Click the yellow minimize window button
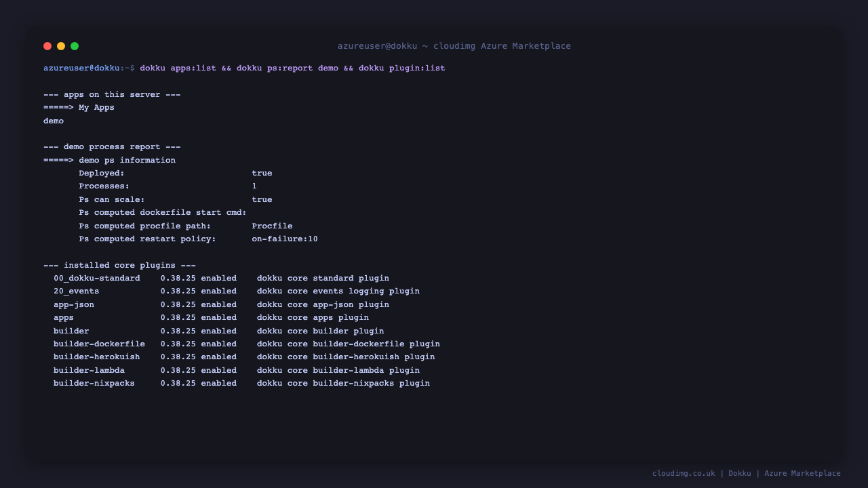Screen dimensions: 868x488 61,46
